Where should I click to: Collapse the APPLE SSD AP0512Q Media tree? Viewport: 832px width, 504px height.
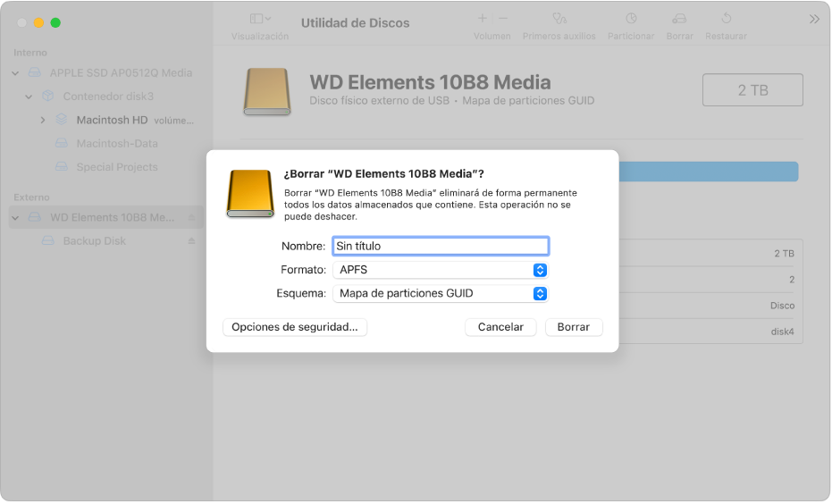pos(16,73)
